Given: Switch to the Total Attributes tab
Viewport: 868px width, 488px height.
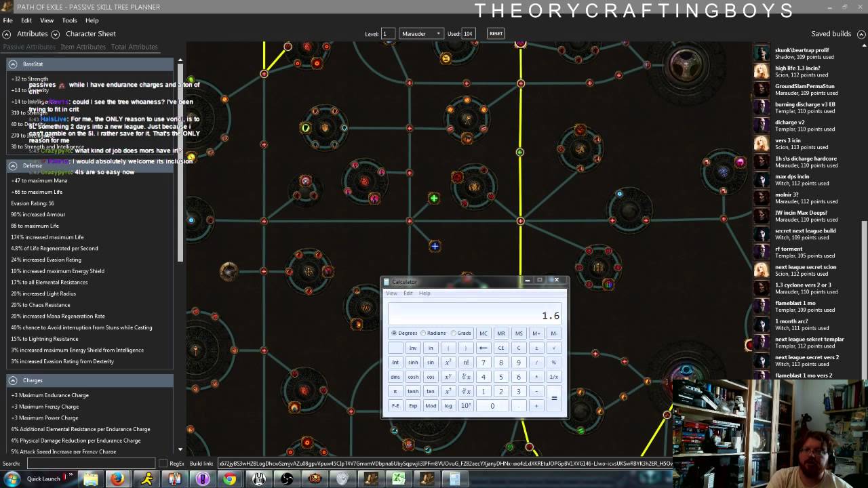Looking at the screenshot, I should pos(134,47).
